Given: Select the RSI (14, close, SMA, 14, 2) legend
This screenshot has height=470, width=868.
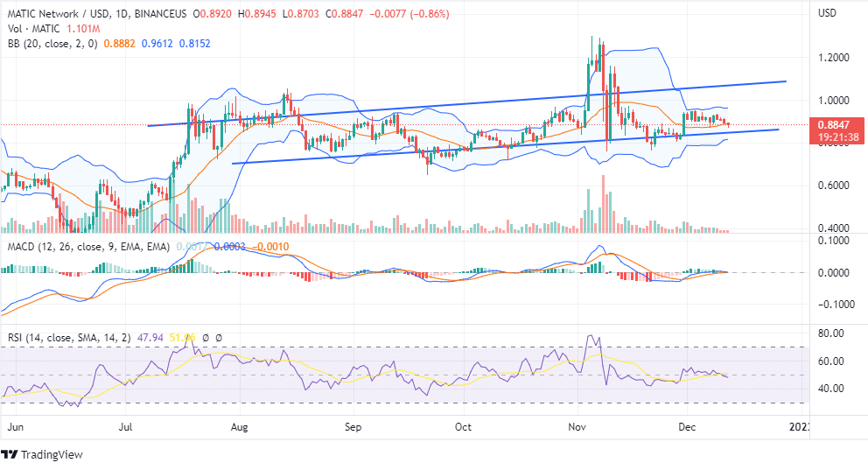Looking at the screenshot, I should tap(69, 338).
